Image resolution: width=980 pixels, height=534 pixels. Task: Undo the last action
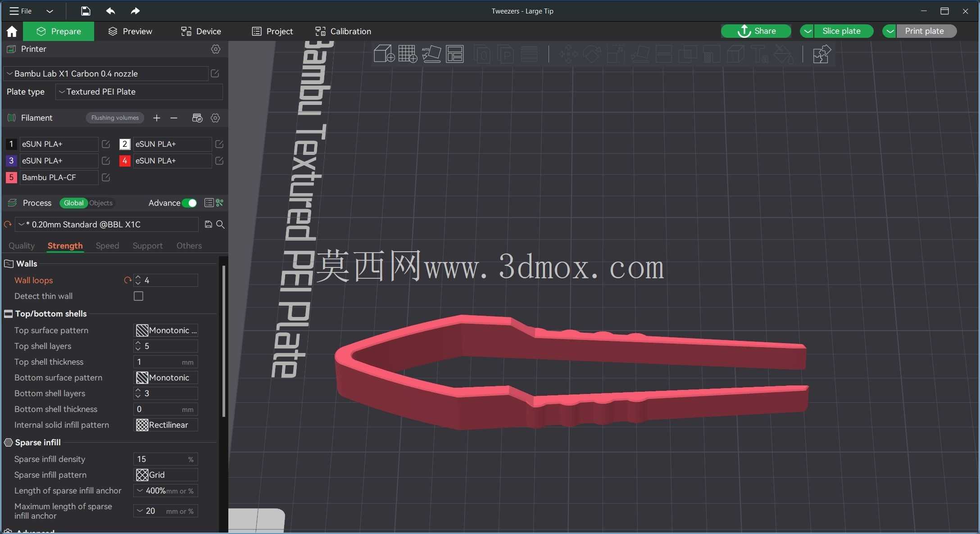point(110,11)
